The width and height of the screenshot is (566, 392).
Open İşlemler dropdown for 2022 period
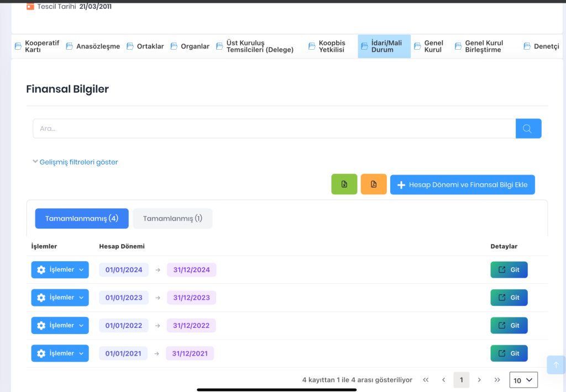[x=60, y=325]
